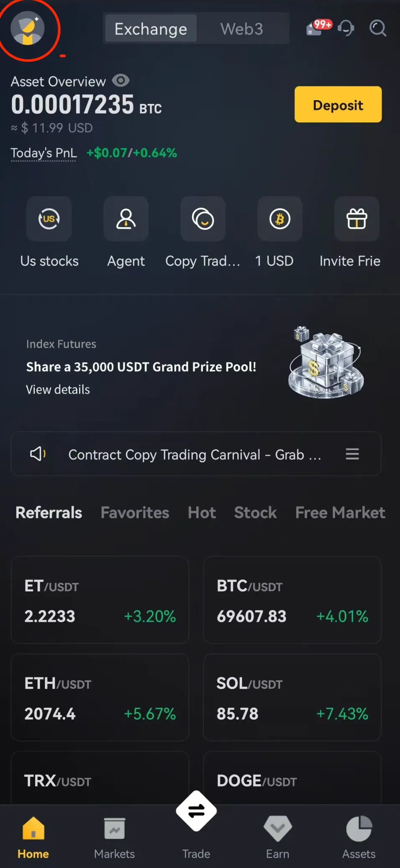Switch to Exchange mode
The image size is (400, 868).
point(151,29)
